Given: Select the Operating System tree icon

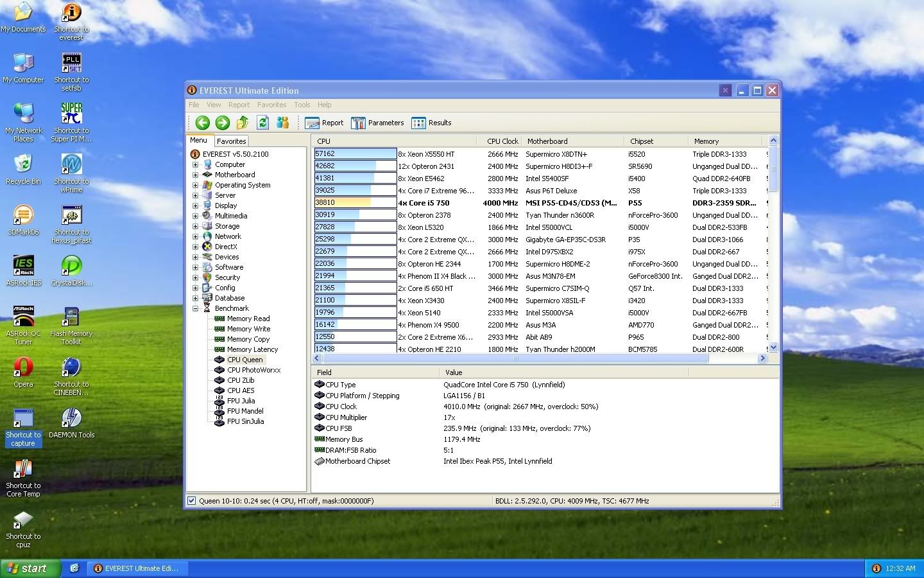Looking at the screenshot, I should [x=207, y=185].
